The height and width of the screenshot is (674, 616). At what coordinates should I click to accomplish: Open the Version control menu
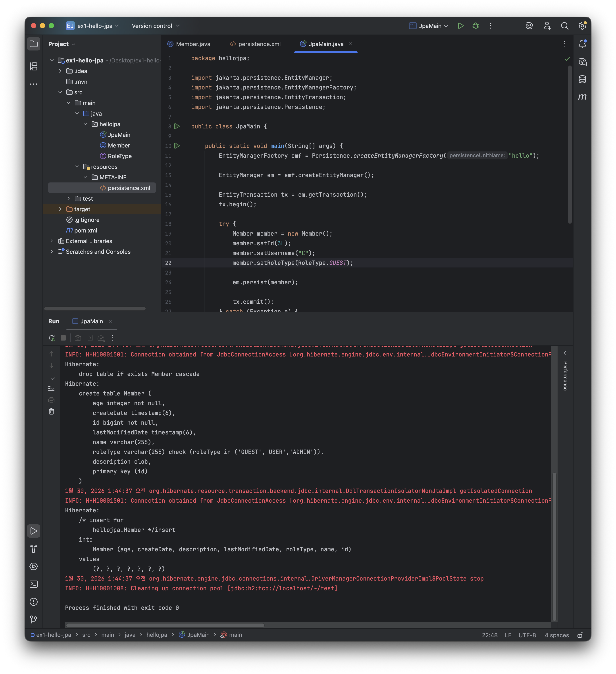156,26
